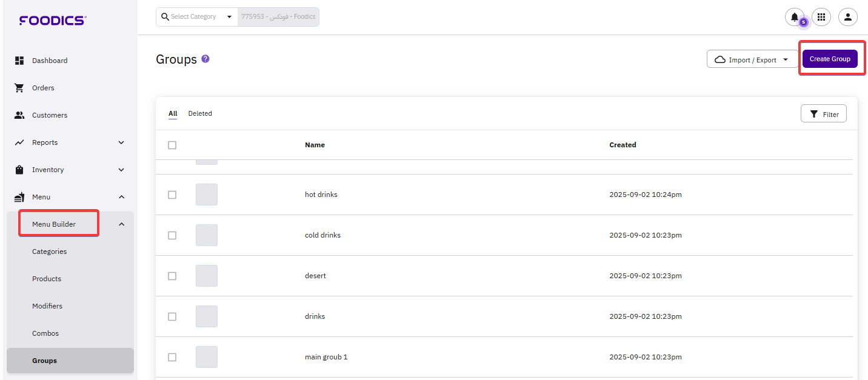Open the apps grid icon

[821, 17]
